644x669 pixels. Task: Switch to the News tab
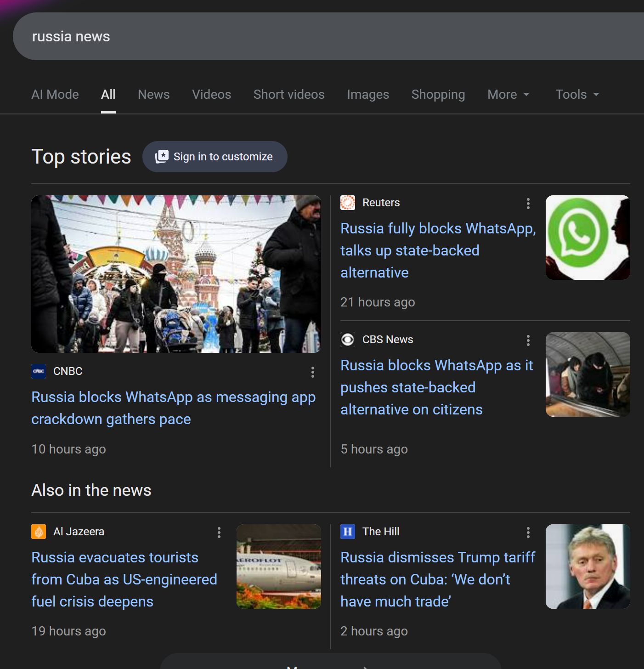[x=153, y=95]
